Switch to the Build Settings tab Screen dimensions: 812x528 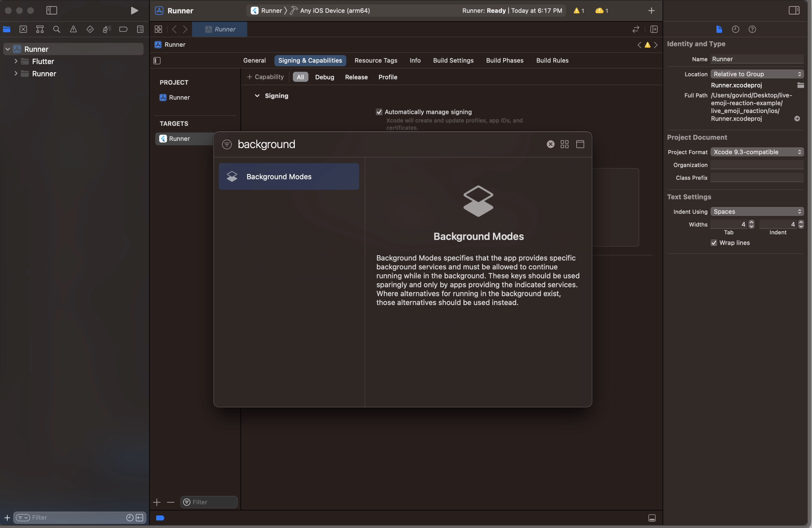pyautogui.click(x=453, y=60)
